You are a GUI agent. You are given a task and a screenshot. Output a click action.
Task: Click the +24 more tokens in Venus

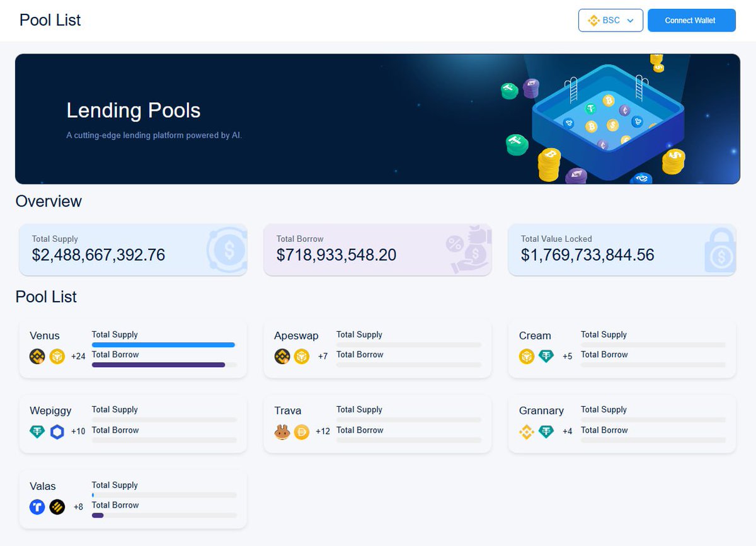[x=78, y=356]
